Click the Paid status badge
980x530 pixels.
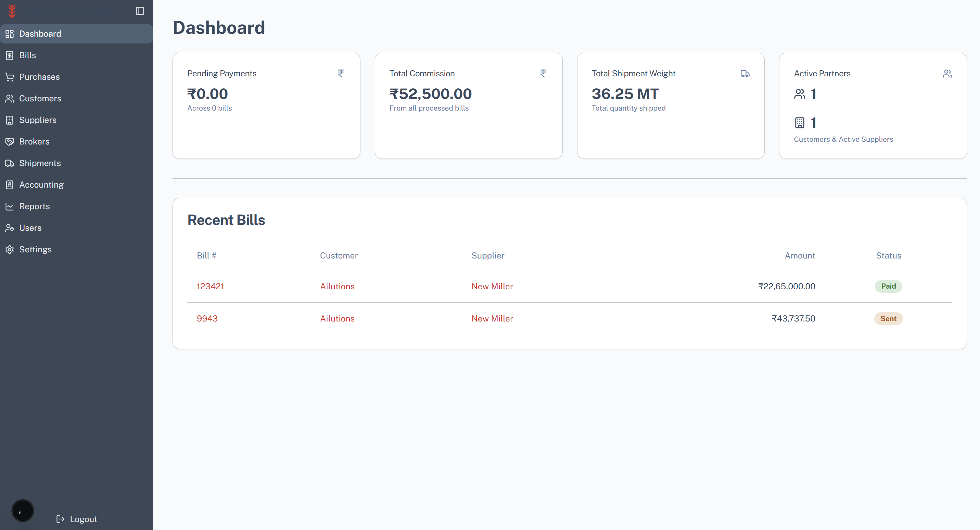(x=888, y=286)
